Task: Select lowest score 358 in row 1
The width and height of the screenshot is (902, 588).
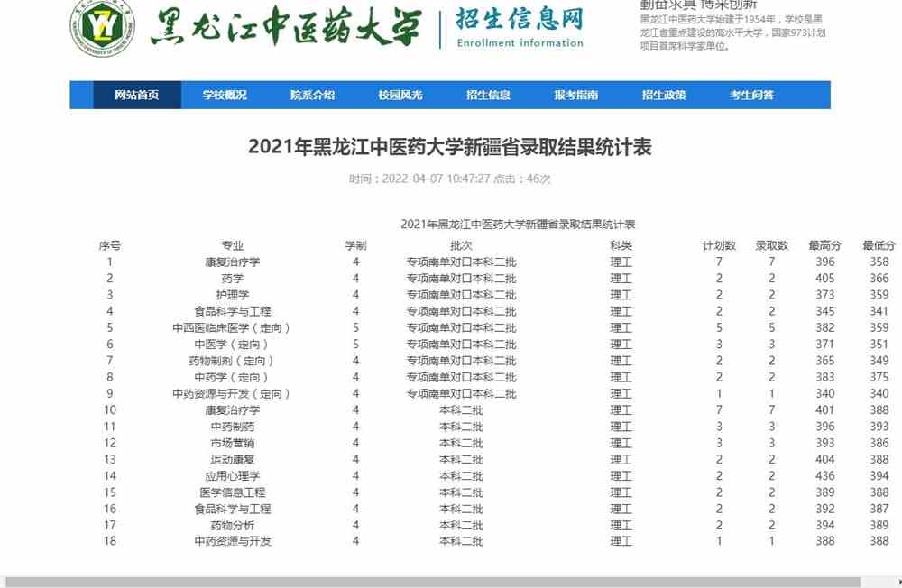Action: (x=879, y=262)
